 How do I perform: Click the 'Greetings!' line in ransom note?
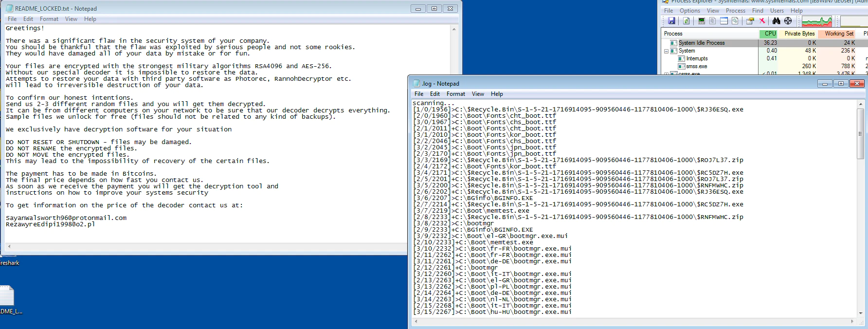(x=25, y=28)
